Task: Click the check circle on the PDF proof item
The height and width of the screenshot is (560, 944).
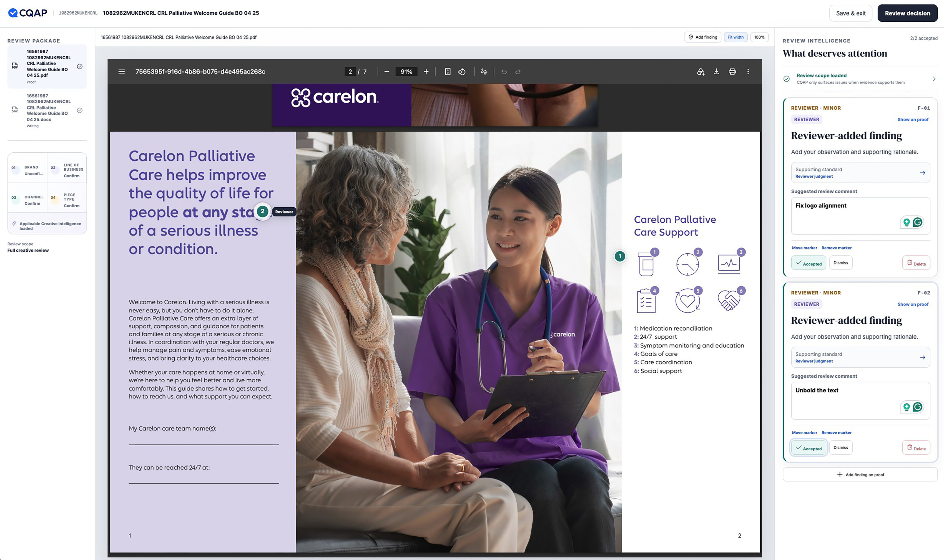Action: pos(80,66)
